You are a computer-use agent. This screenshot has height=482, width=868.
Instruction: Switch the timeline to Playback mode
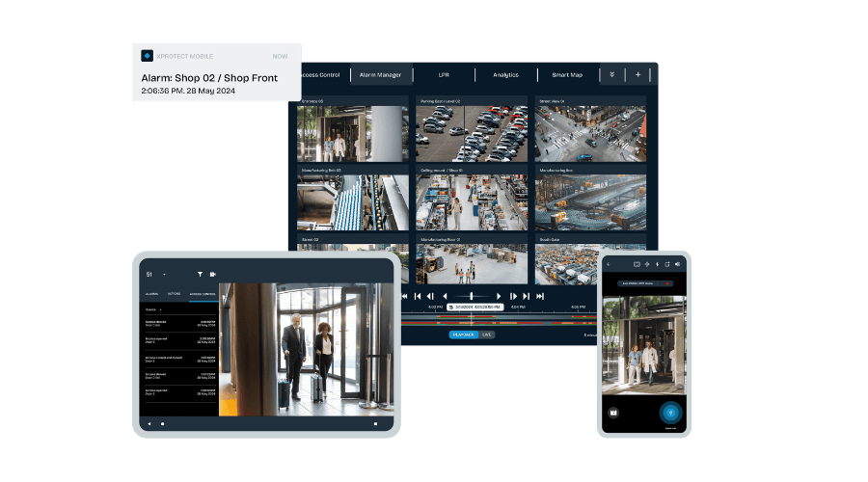[463, 335]
